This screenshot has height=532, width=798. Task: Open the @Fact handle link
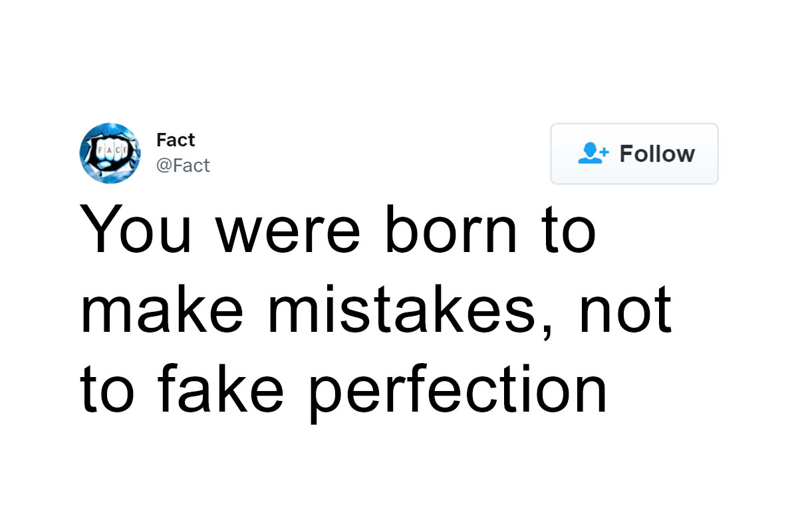point(184,165)
